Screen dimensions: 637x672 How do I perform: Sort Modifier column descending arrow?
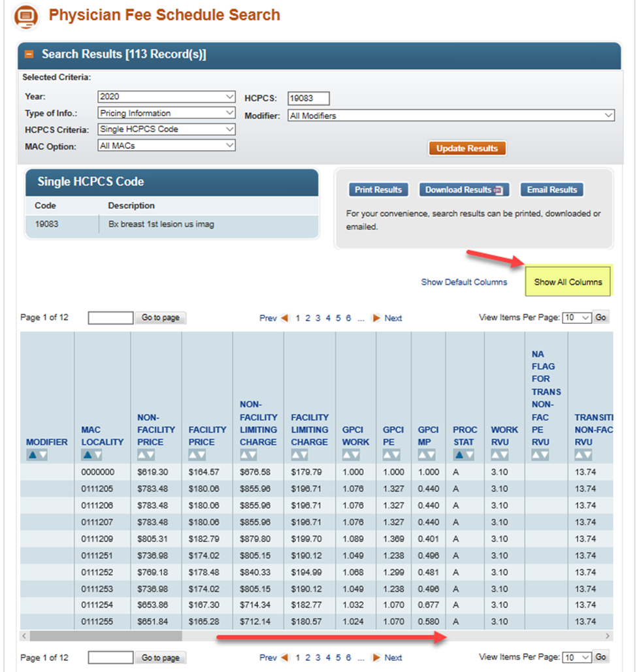[42, 455]
